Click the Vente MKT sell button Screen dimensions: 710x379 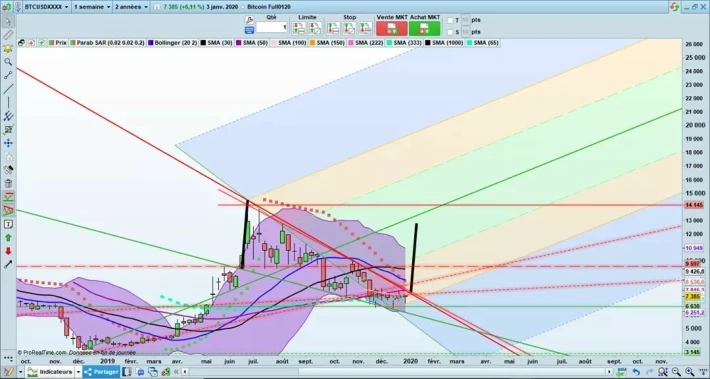click(392, 28)
